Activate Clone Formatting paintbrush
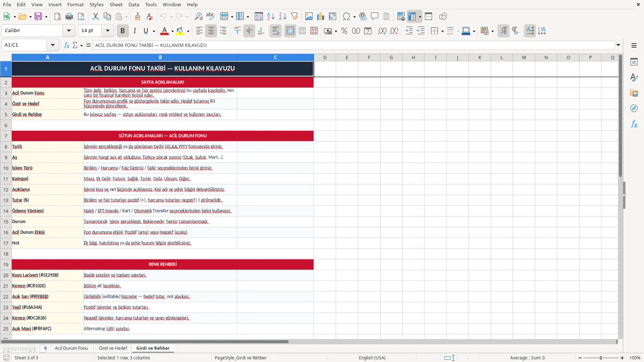Image resolution: width=644 pixels, height=362 pixels. click(137, 17)
